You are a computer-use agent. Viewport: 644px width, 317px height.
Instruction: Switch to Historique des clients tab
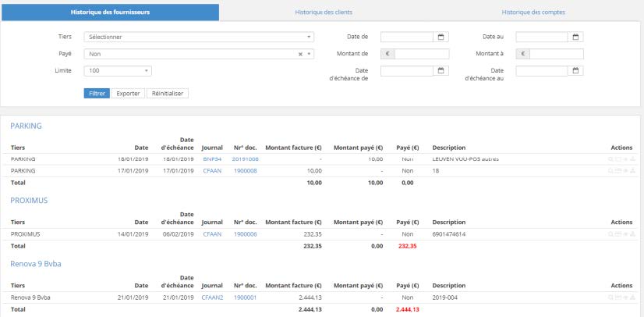pos(324,12)
